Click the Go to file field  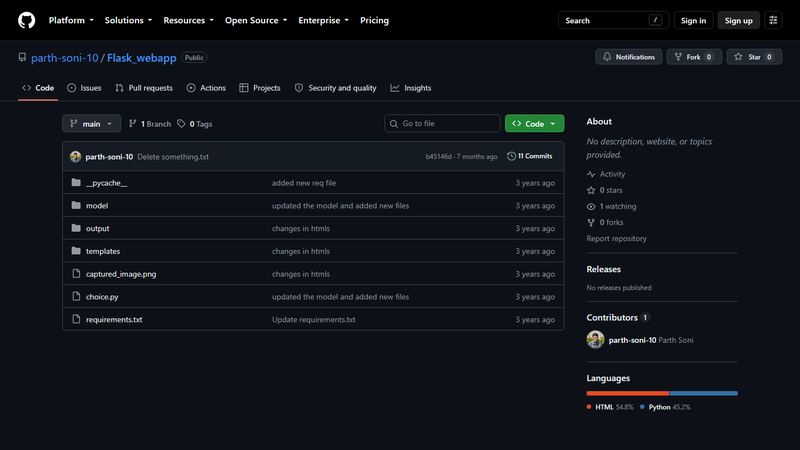tap(442, 123)
